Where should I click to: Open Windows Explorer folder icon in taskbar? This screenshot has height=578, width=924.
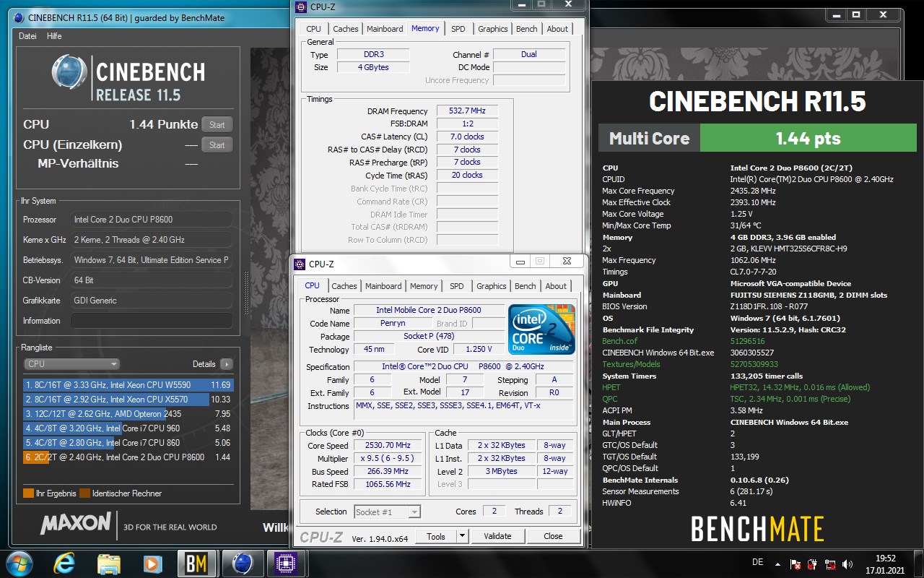click(x=109, y=564)
